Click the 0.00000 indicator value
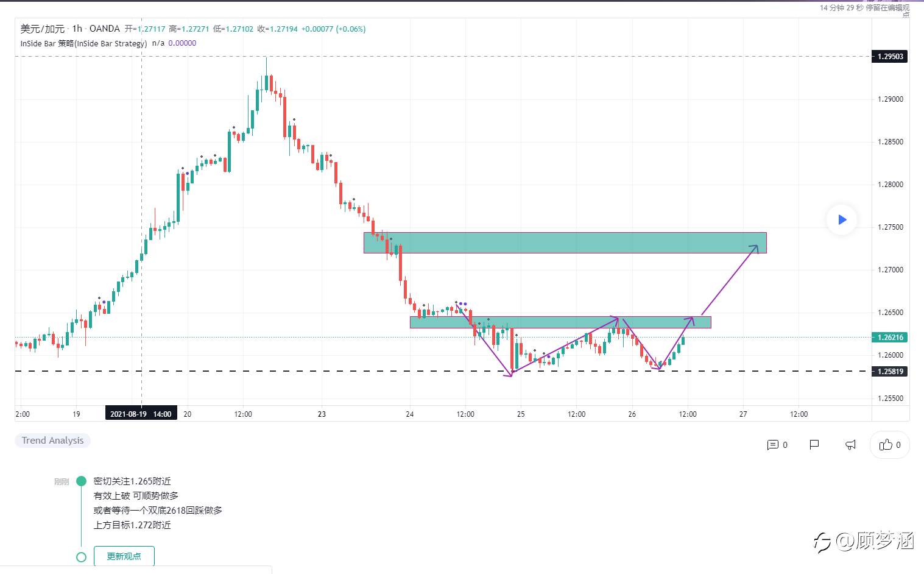 point(182,43)
